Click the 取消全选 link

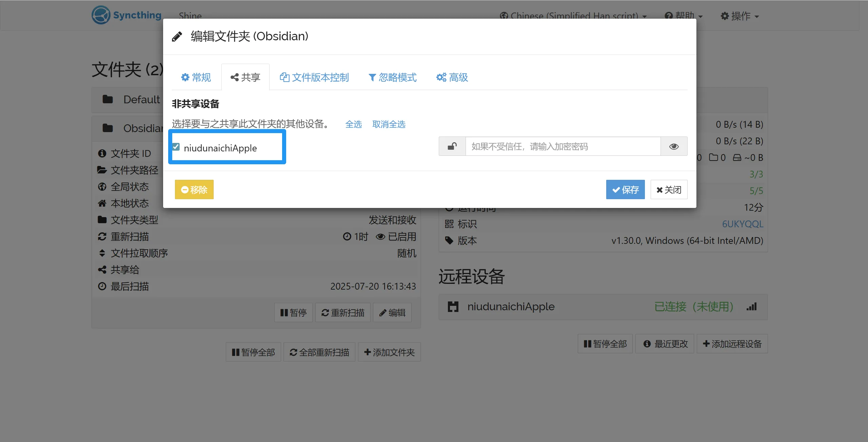coord(389,124)
